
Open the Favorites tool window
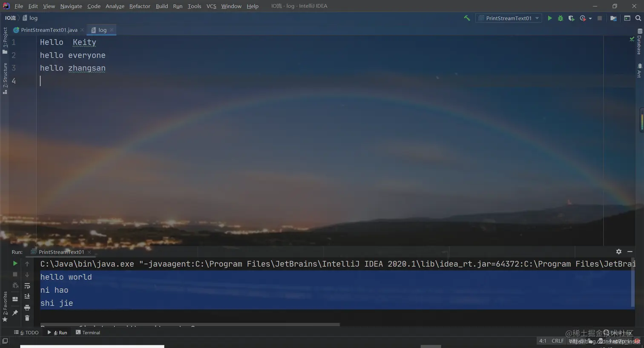5,306
